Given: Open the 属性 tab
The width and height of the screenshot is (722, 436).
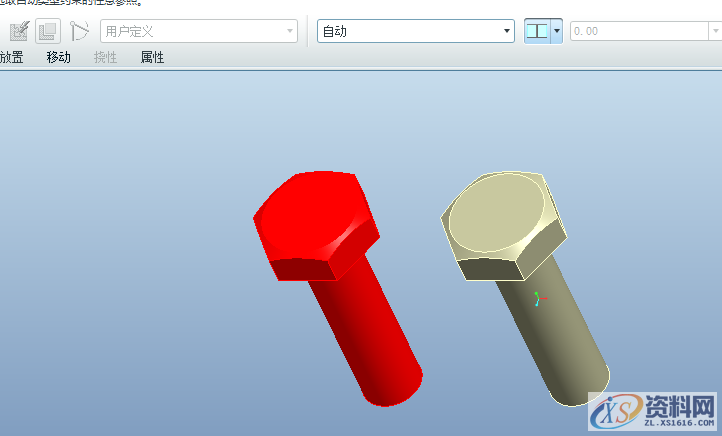Looking at the screenshot, I should click(x=152, y=57).
